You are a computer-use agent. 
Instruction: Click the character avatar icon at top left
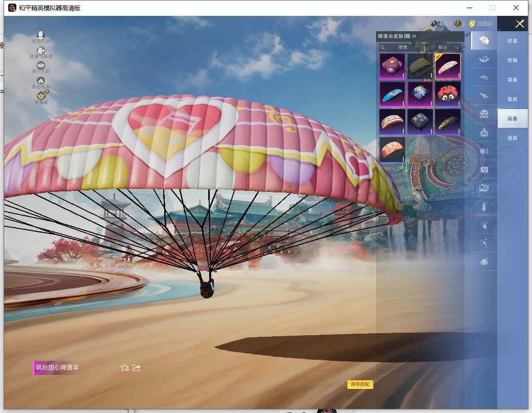tap(41, 35)
